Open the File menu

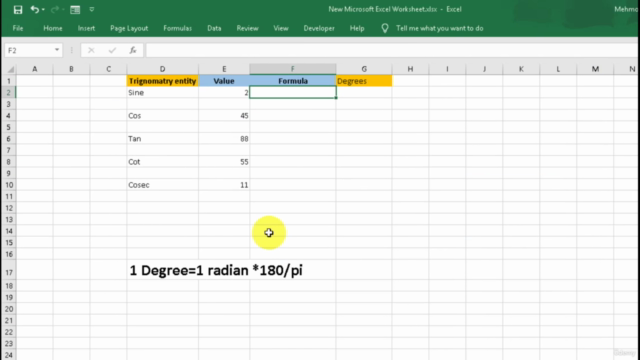[x=18, y=28]
